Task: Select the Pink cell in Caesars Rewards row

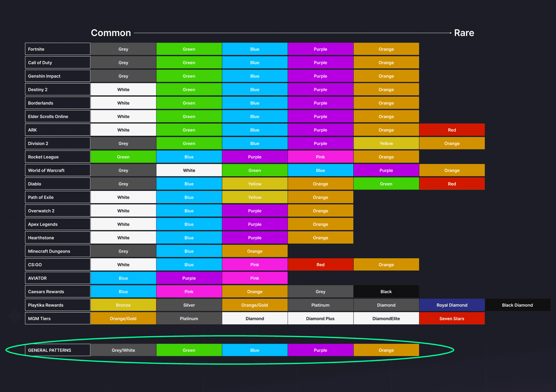Action: point(189,292)
